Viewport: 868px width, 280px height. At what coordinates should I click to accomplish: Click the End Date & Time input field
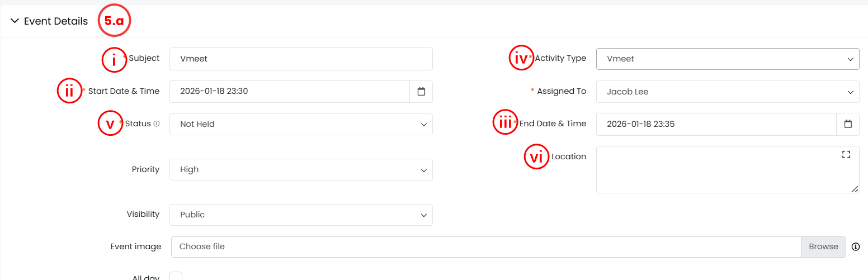(x=716, y=124)
